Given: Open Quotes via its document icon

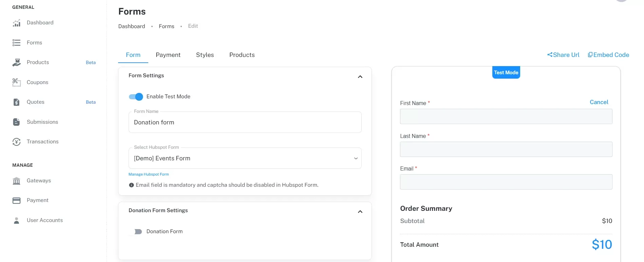Looking at the screenshot, I should pyautogui.click(x=16, y=102).
